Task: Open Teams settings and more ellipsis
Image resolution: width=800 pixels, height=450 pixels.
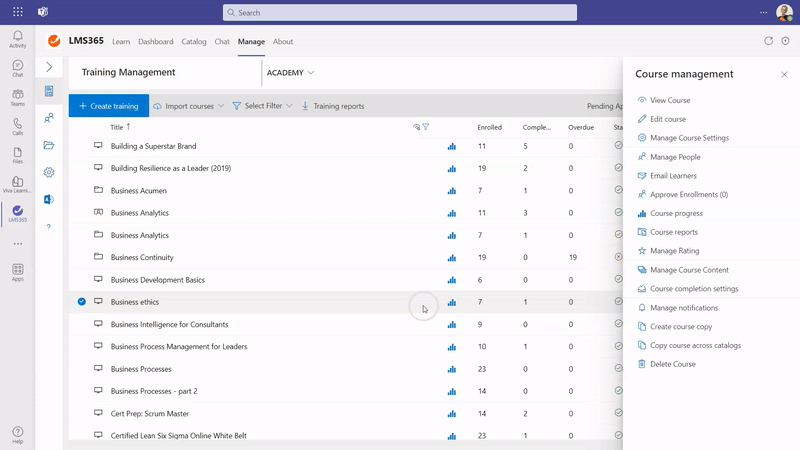Action: (763, 12)
